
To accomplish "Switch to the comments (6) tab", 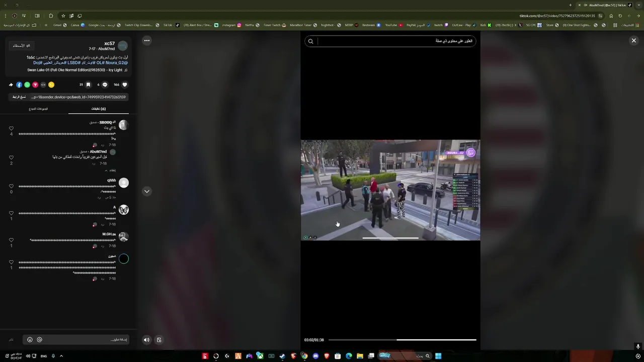I will pyautogui.click(x=99, y=109).
